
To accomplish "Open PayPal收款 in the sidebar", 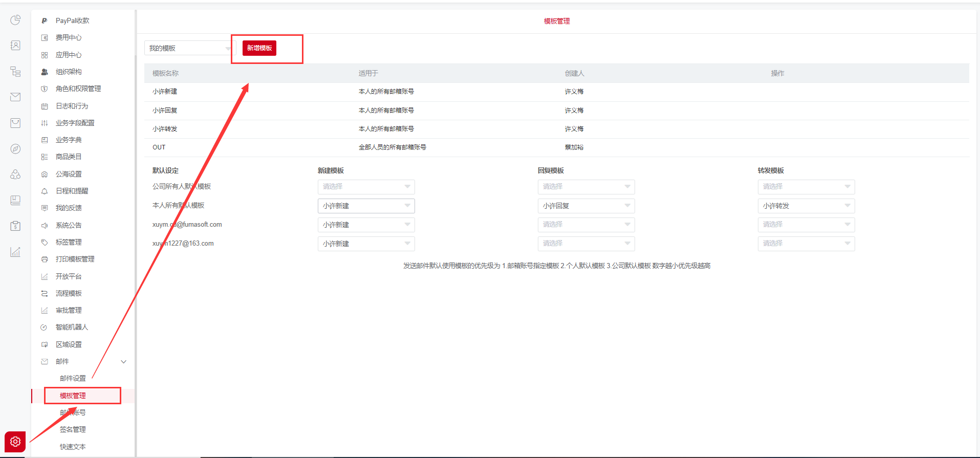I will click(72, 20).
